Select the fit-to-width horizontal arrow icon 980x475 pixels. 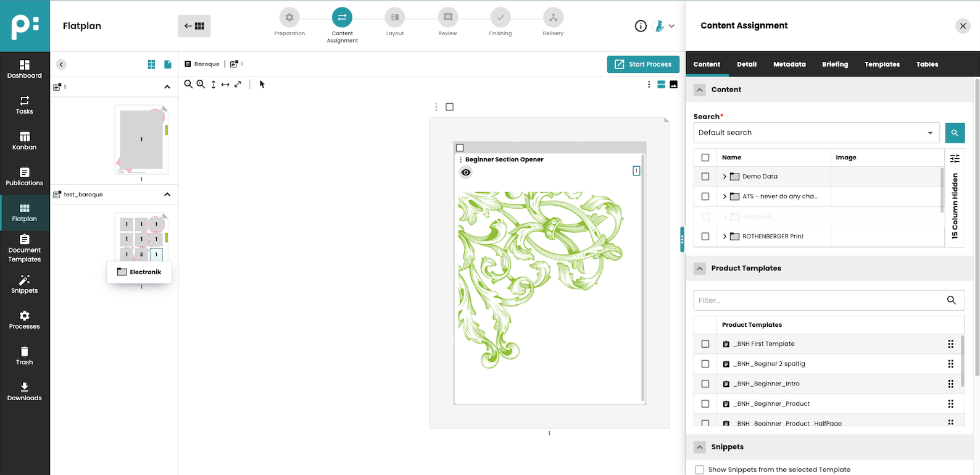pyautogui.click(x=225, y=84)
